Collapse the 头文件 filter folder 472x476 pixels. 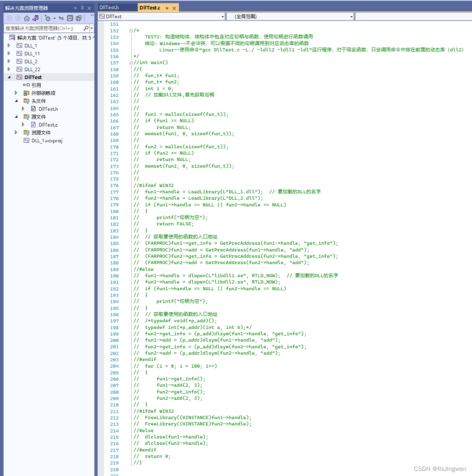[16, 101]
